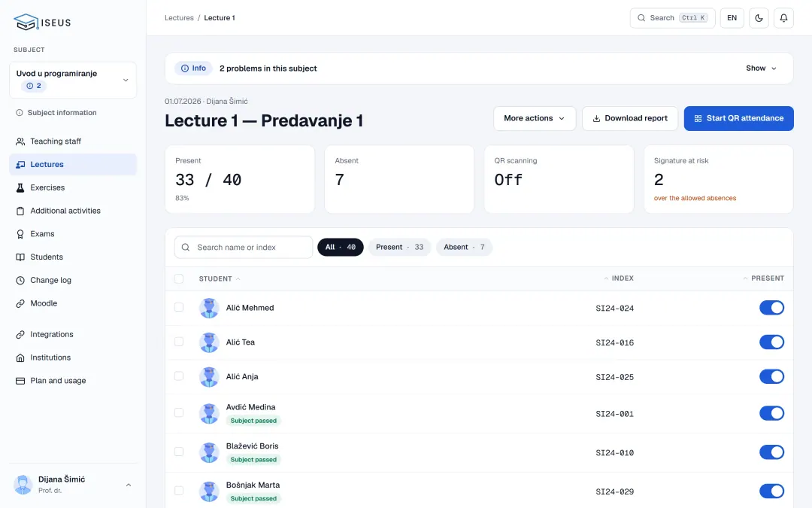Click the Exams award icon
This screenshot has height=508, width=812.
[20, 234]
